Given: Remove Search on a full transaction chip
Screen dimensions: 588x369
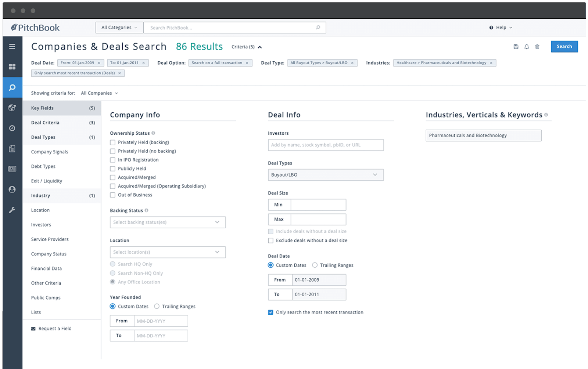Looking at the screenshot, I should point(247,63).
